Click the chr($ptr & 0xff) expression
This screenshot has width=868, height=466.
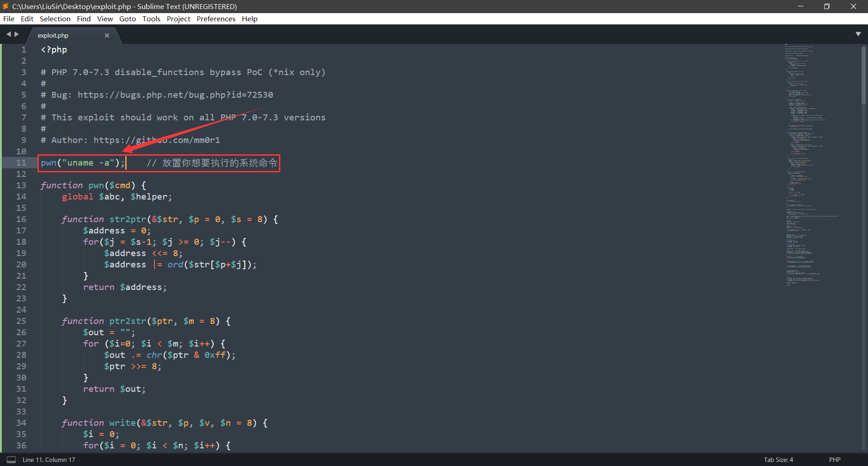click(189, 355)
